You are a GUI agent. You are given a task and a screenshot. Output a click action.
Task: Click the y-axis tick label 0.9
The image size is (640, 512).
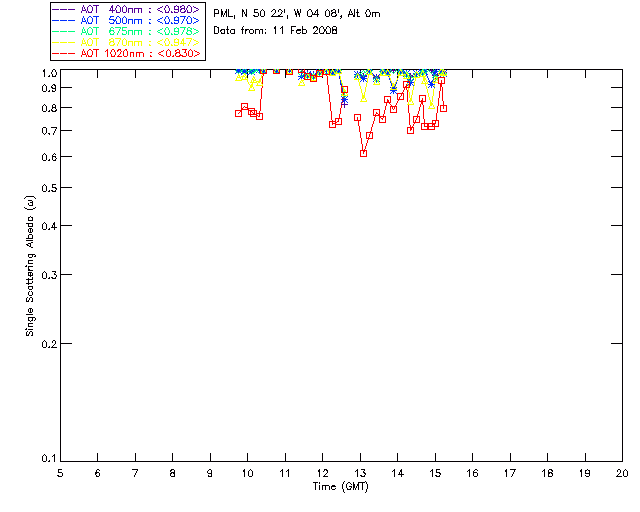pos(49,88)
